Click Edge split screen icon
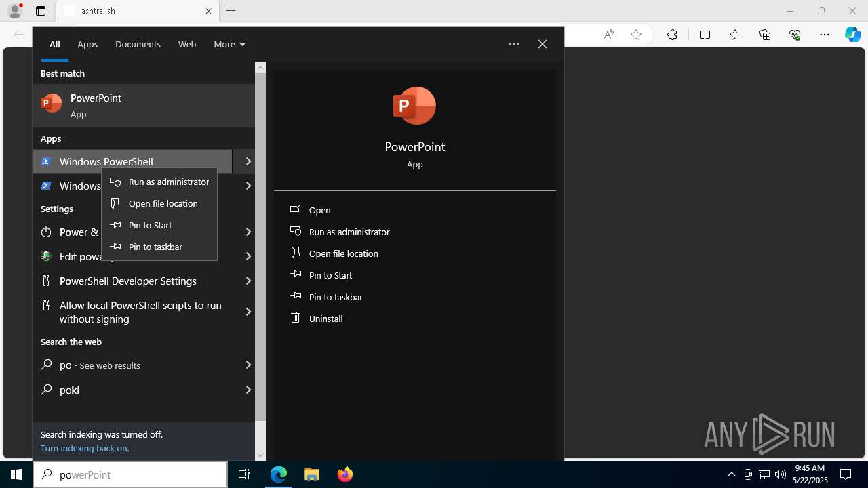The height and width of the screenshot is (488, 868). [x=705, y=35]
